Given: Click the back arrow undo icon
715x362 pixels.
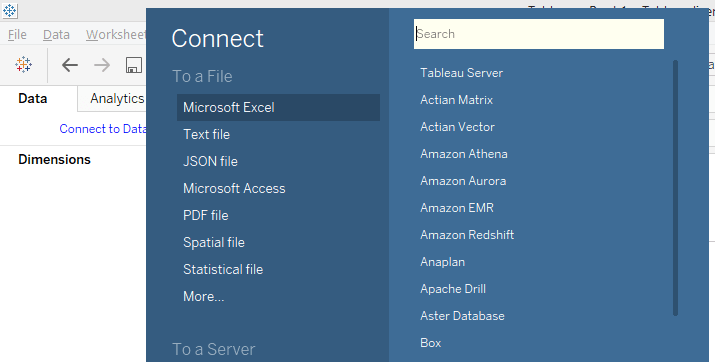Looking at the screenshot, I should [70, 65].
